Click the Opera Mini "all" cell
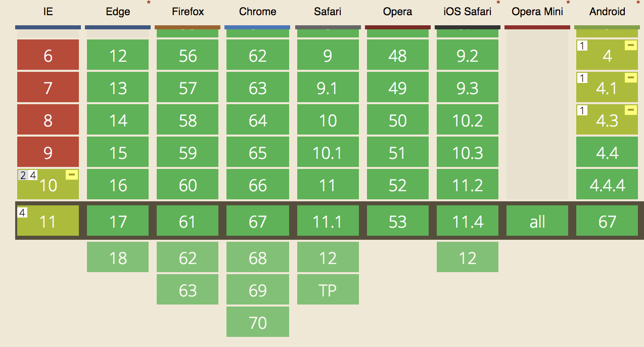This screenshot has height=347, width=644. click(537, 221)
